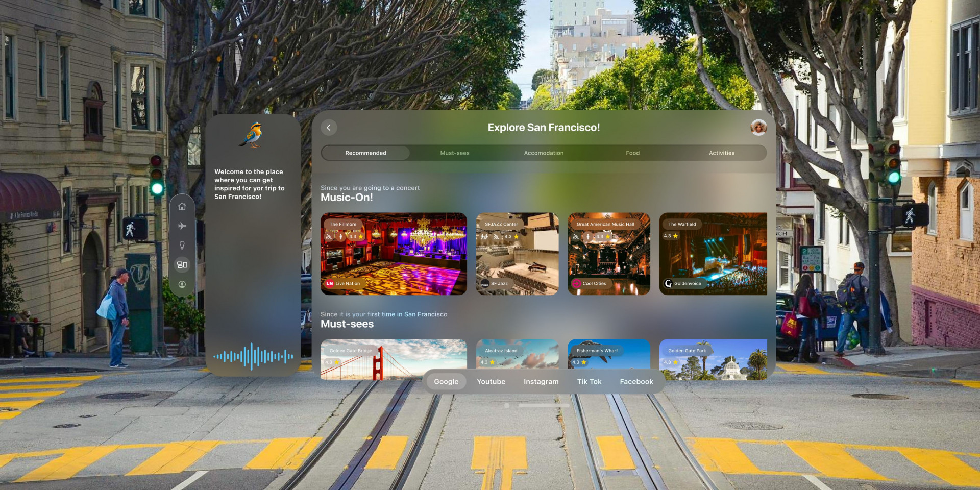Click the SFJAZZ Center name label
980x490 pixels.
(501, 224)
